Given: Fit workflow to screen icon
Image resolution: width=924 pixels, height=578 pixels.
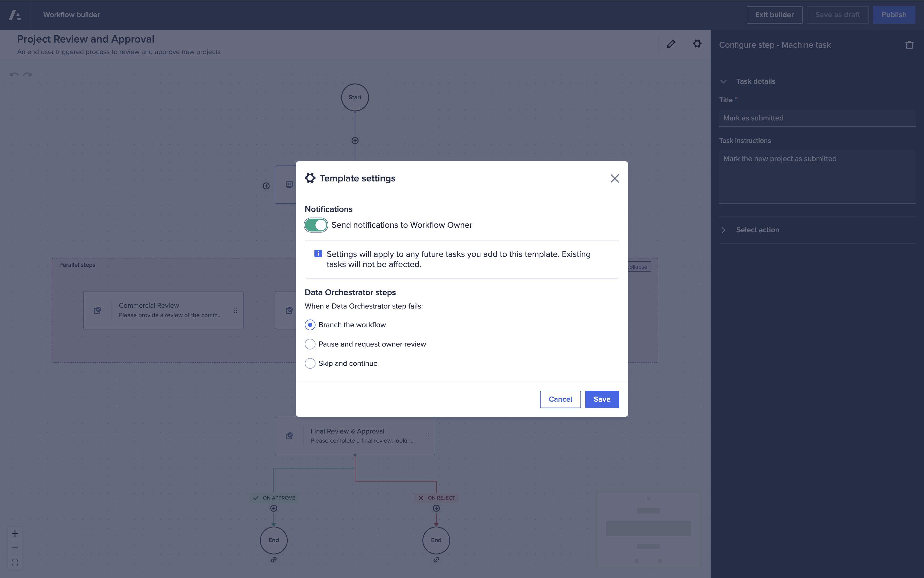Looking at the screenshot, I should [x=15, y=562].
